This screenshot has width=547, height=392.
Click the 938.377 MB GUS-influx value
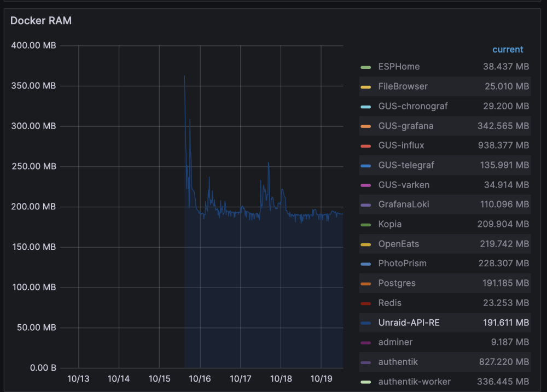point(503,145)
